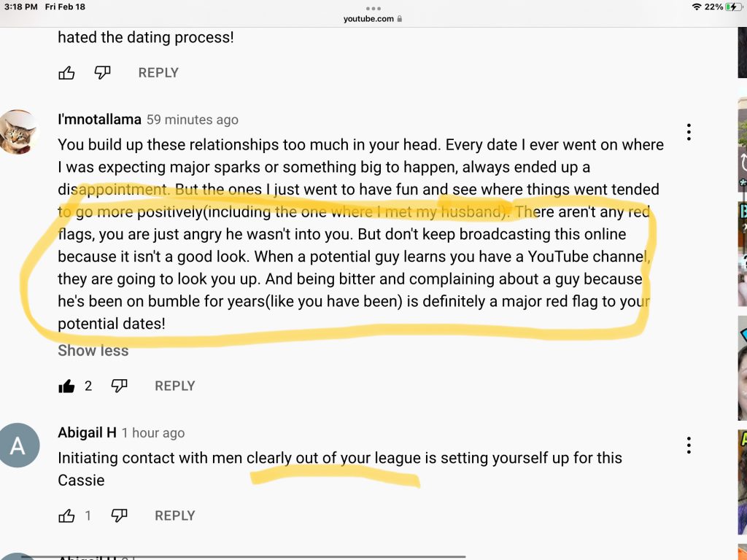Screen dimensions: 747x560
Task: Reply to the top dating process comment
Action: (x=158, y=73)
